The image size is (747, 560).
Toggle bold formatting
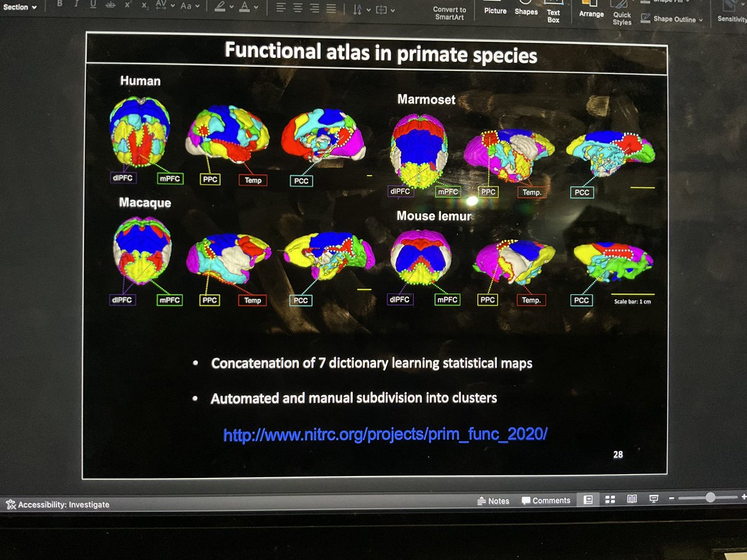tap(60, 4)
